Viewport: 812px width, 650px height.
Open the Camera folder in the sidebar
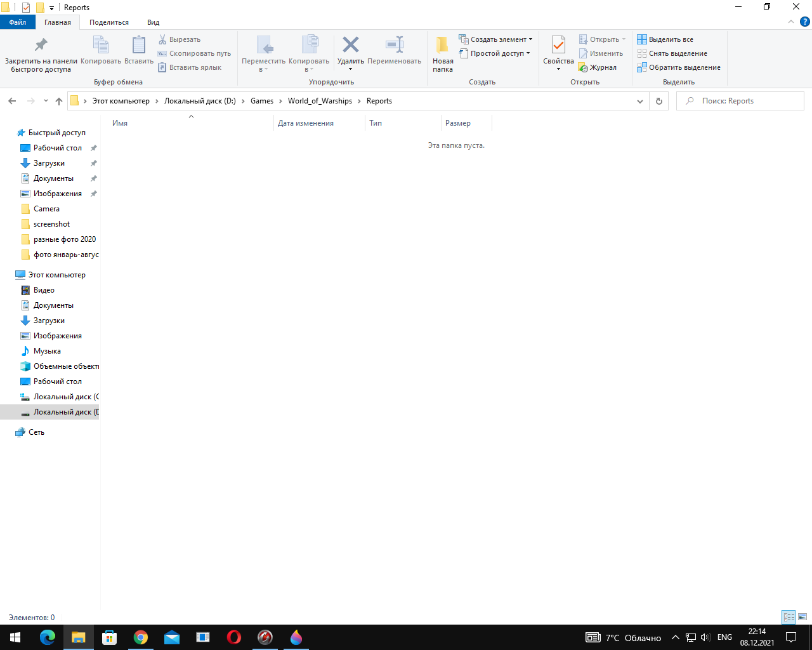(x=46, y=209)
